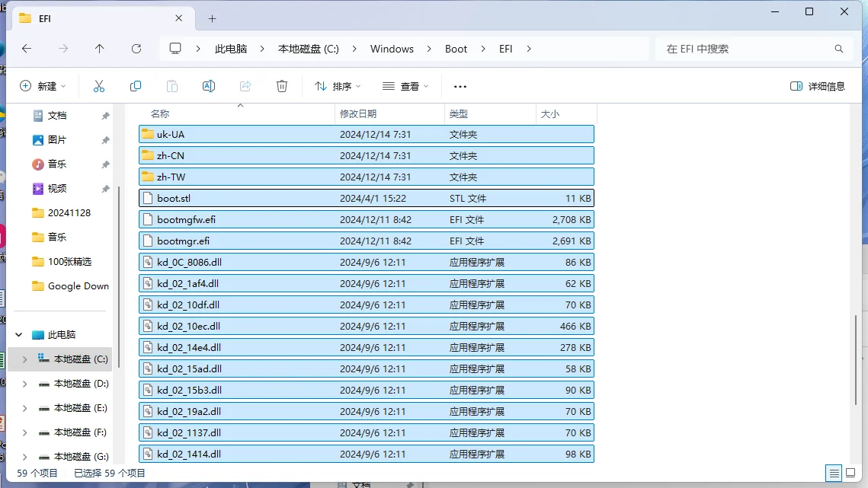
Task: Click the Delete trash icon
Action: pyautogui.click(x=282, y=86)
